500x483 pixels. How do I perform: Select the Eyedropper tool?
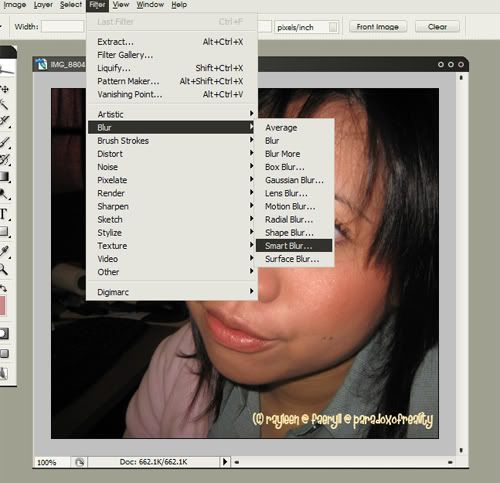point(4,252)
